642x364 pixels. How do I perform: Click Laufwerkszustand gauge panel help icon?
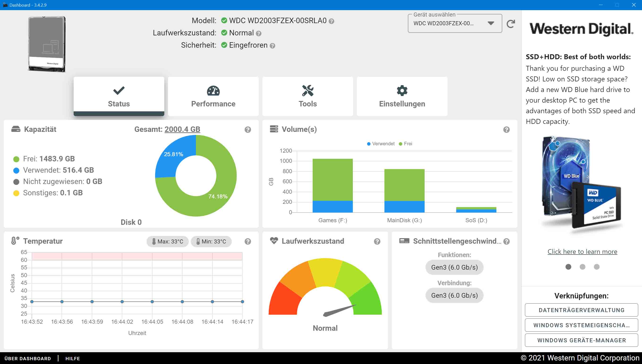377,241
